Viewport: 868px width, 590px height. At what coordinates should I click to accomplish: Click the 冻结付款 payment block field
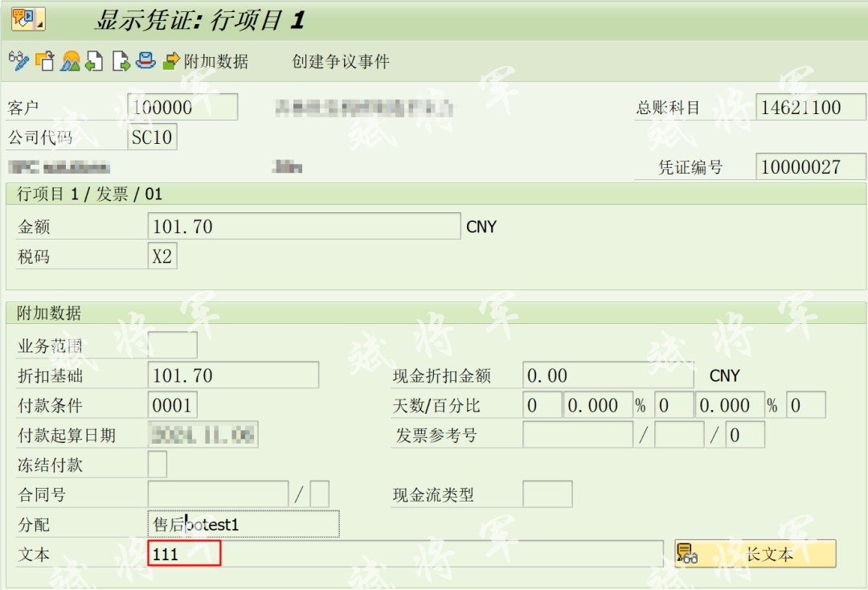[158, 465]
